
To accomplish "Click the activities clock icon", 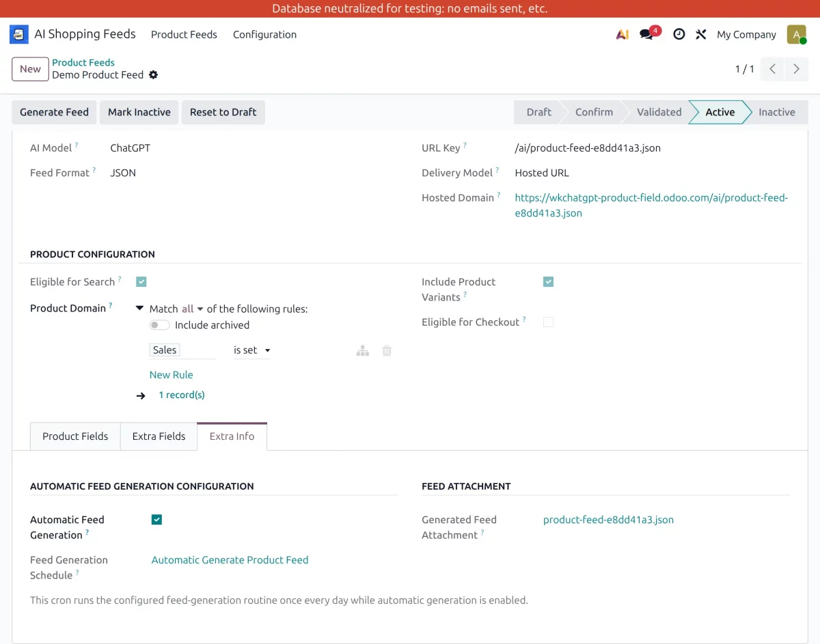I will coord(679,34).
